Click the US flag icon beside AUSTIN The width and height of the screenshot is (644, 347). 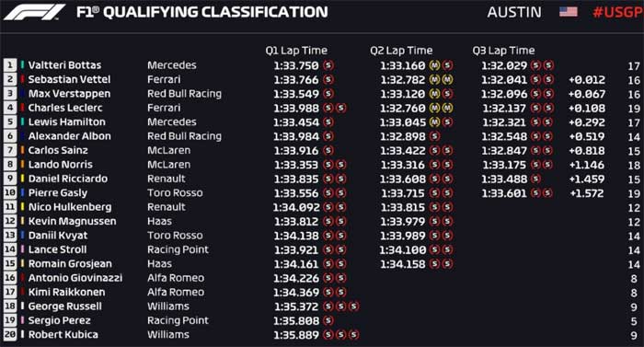tap(569, 12)
